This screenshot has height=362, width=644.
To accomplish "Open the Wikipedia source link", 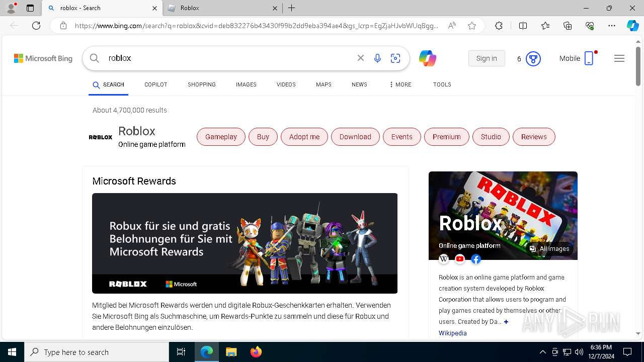I will tap(453, 333).
